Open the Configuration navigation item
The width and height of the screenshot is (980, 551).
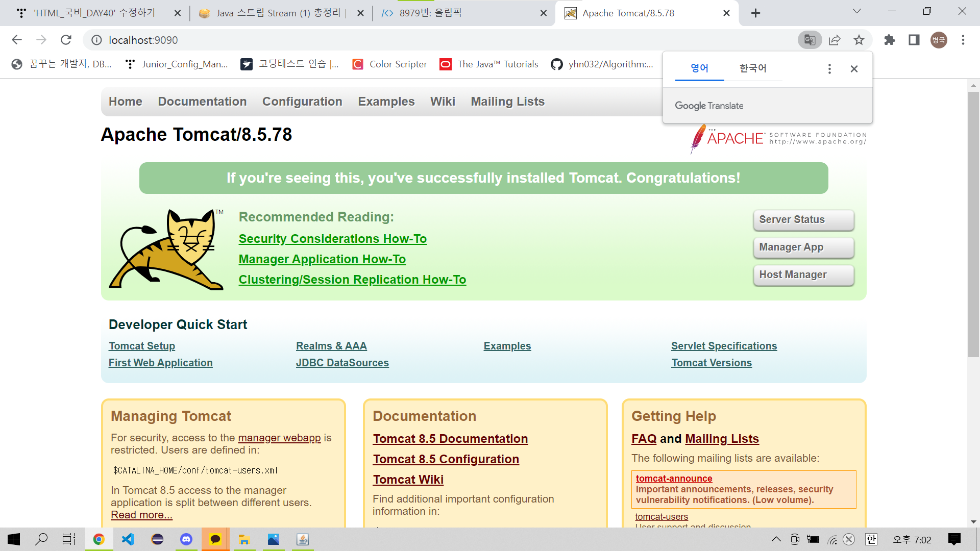pyautogui.click(x=302, y=102)
